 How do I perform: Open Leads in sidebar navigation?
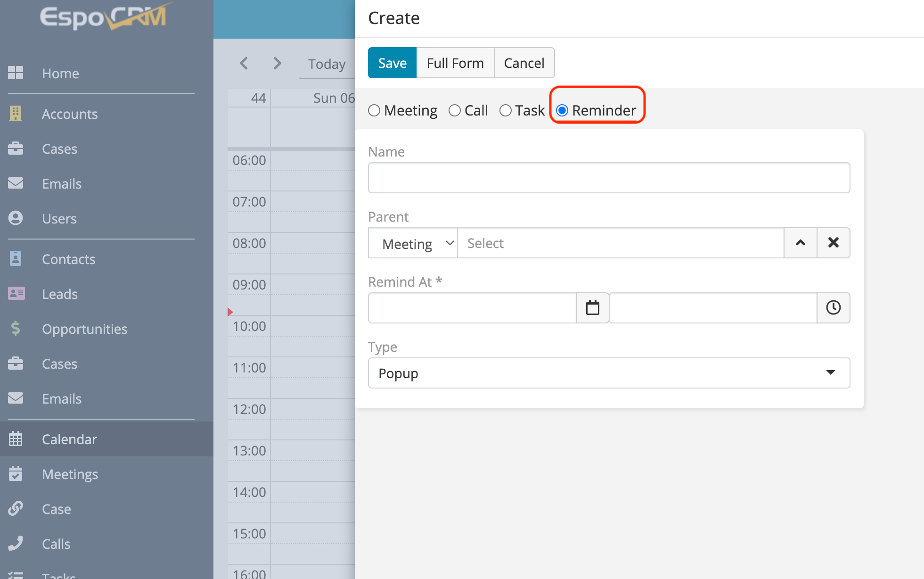click(x=59, y=294)
